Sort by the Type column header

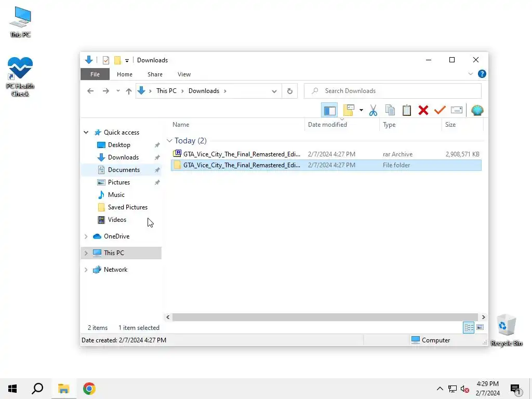410,125
